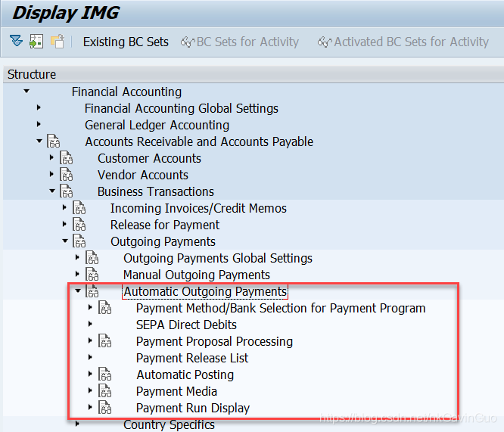The image size is (504, 432).
Task: Expand Payment Media arrow
Action: (90, 391)
